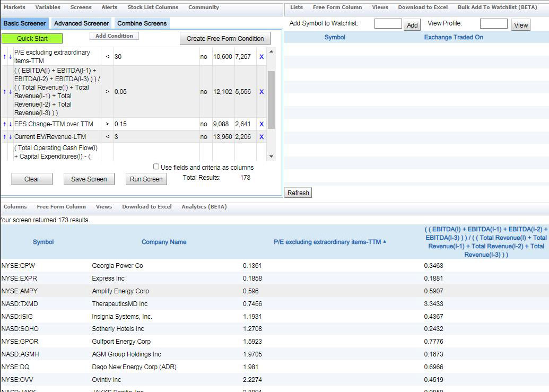Remove the Current EV/Revenue-LTM condition with X

pyautogui.click(x=261, y=136)
